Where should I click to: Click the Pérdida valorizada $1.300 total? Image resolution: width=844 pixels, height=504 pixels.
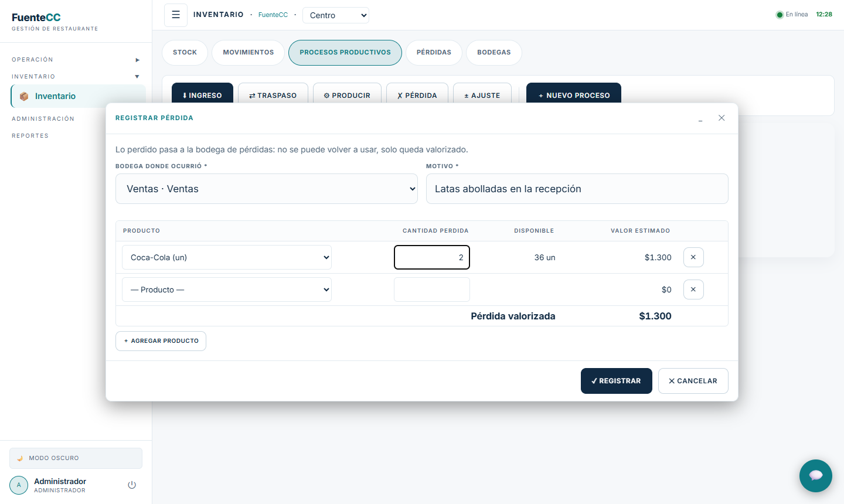click(x=655, y=316)
